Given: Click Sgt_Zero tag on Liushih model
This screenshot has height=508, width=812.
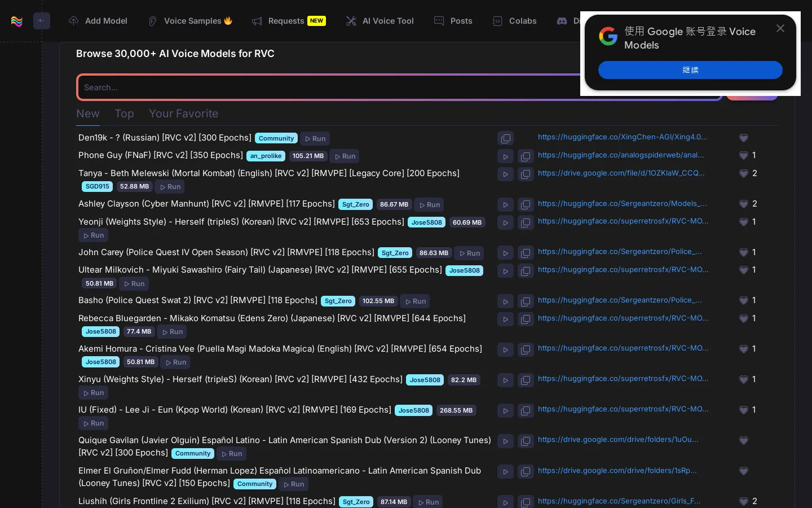Looking at the screenshot, I should click(x=356, y=502).
